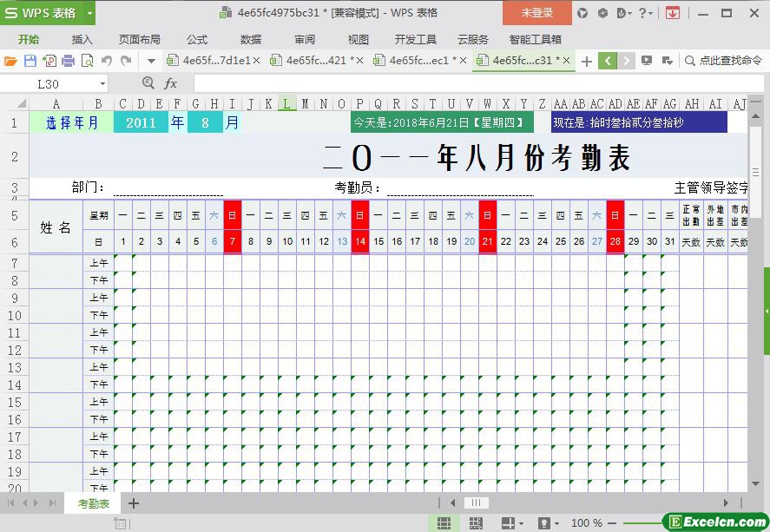The width and height of the screenshot is (770, 532).
Task: Switch to page break preview view
Action: (x=476, y=523)
